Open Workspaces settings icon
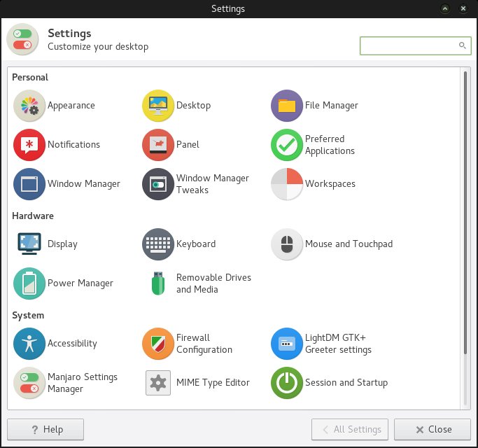This screenshot has height=448, width=478. coord(287,184)
